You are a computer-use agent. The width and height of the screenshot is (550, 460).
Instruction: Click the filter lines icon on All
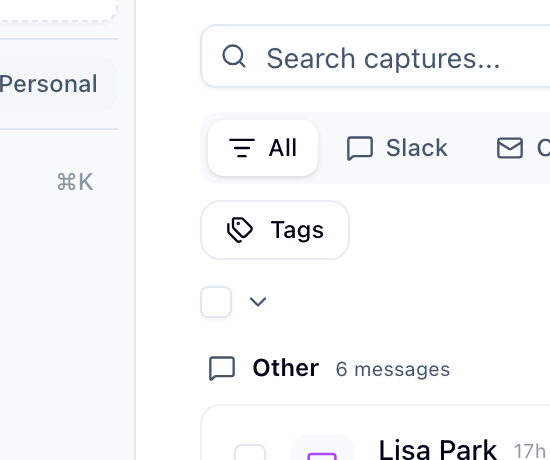pos(242,148)
